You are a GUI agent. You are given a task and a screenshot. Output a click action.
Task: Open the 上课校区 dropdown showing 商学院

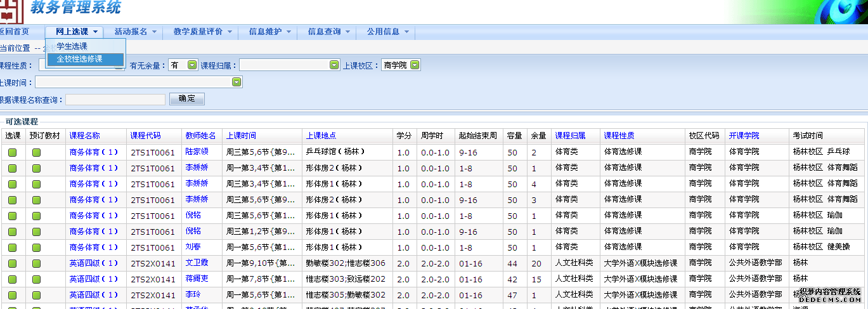point(401,65)
